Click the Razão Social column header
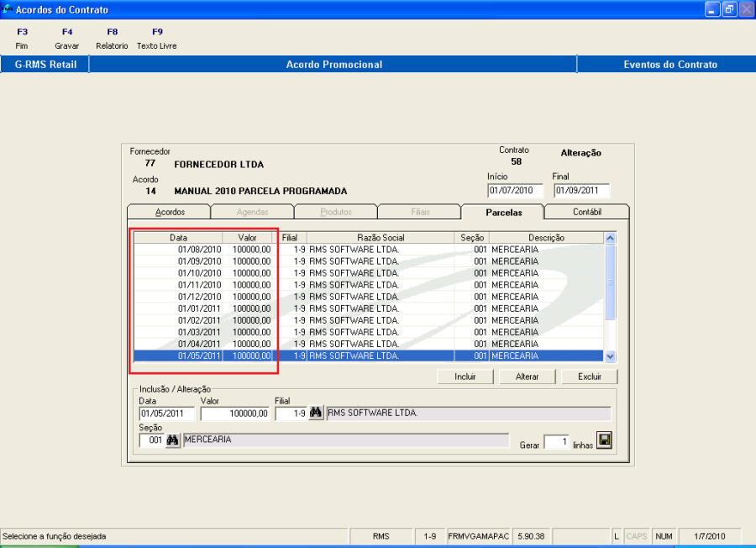Image resolution: width=756 pixels, height=548 pixels. 381,238
